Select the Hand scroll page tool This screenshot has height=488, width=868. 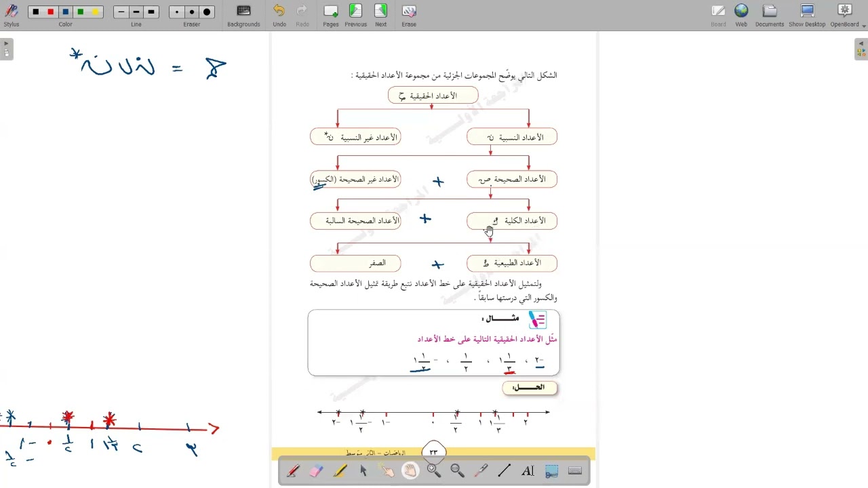410,471
